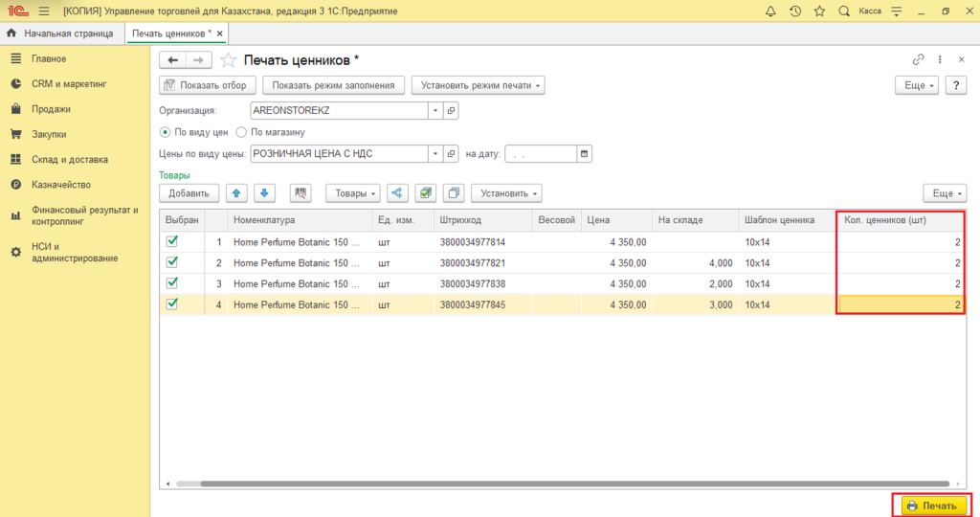This screenshot has height=517, width=980.
Task: Open the upper Еще menu
Action: pos(917,85)
